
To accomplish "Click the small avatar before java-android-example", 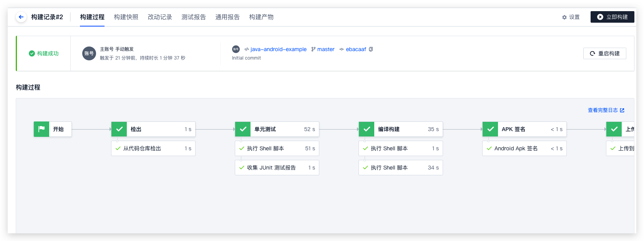I will [236, 49].
